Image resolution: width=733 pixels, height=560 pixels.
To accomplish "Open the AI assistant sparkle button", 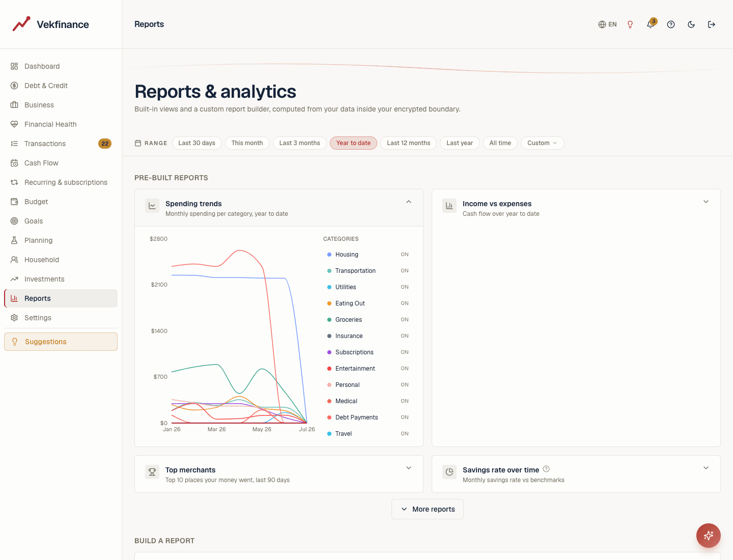I will click(x=709, y=536).
